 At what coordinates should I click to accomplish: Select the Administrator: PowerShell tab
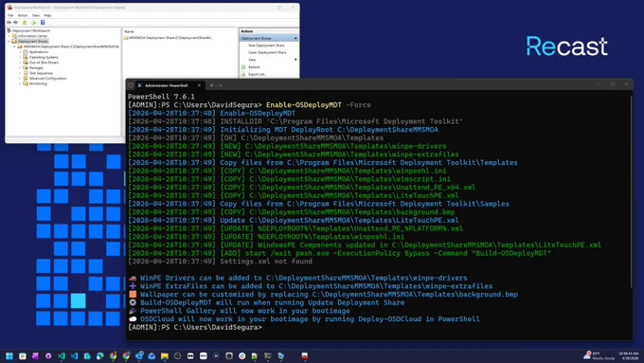(x=167, y=85)
